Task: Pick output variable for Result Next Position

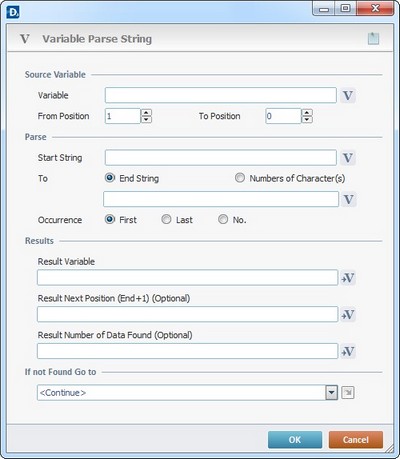Action: click(x=348, y=314)
